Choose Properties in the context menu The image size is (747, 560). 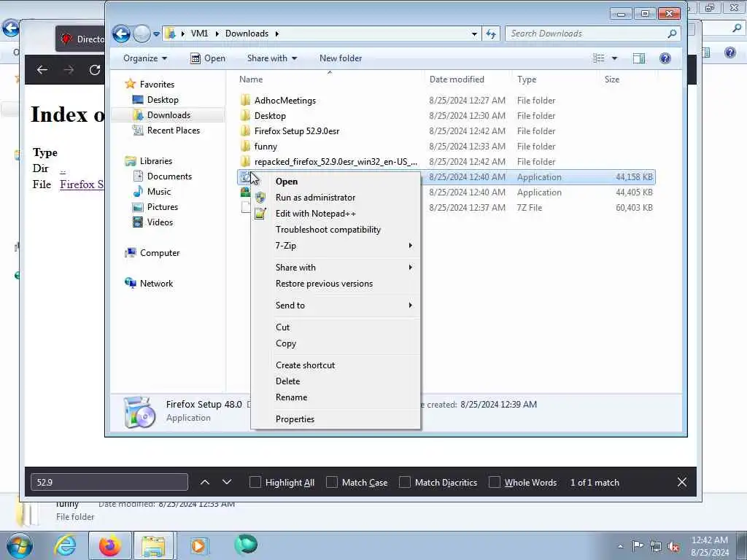(336, 419)
